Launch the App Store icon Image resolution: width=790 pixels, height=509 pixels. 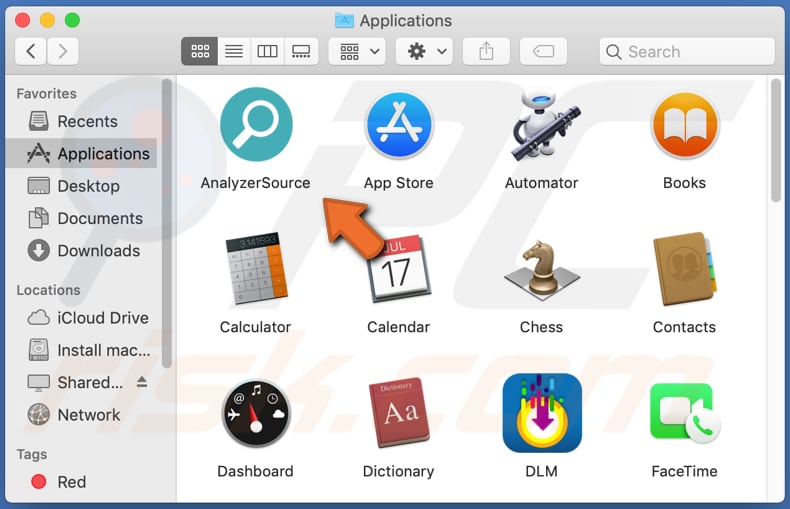coord(399,125)
